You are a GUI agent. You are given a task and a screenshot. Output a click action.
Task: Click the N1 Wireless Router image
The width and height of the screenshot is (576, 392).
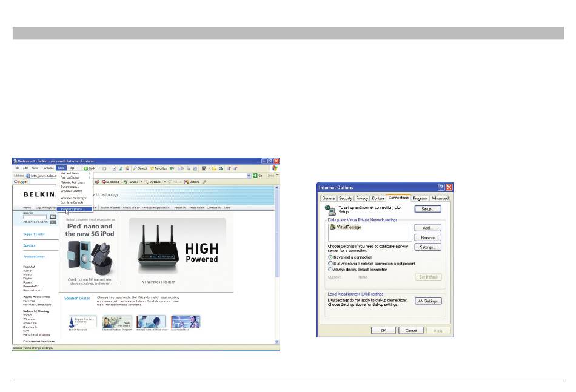(x=158, y=250)
